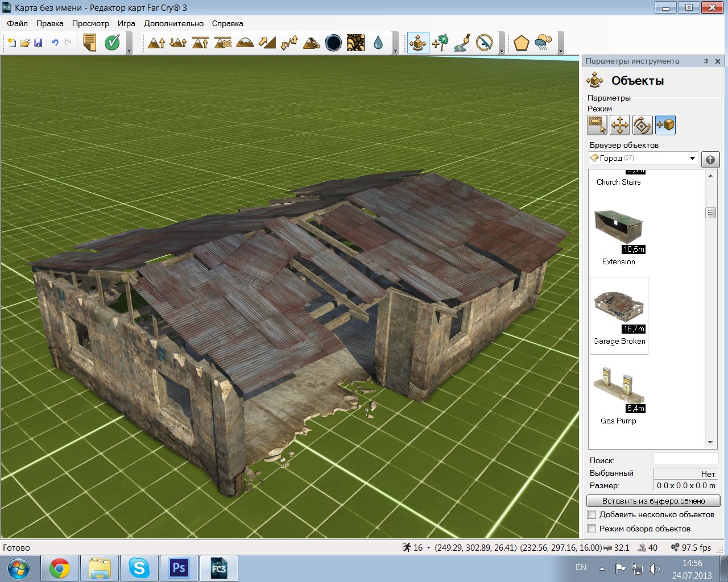728x582 pixels.
Task: Undo the last action
Action: pyautogui.click(x=55, y=43)
